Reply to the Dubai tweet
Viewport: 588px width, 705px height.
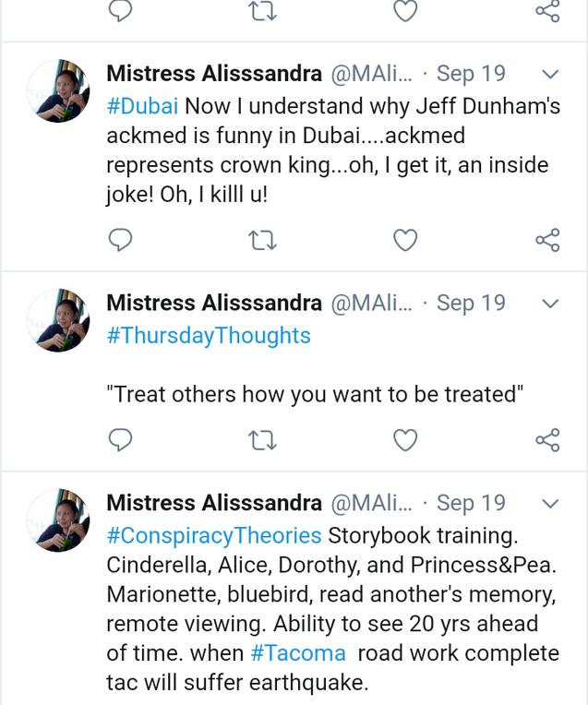pos(120,241)
